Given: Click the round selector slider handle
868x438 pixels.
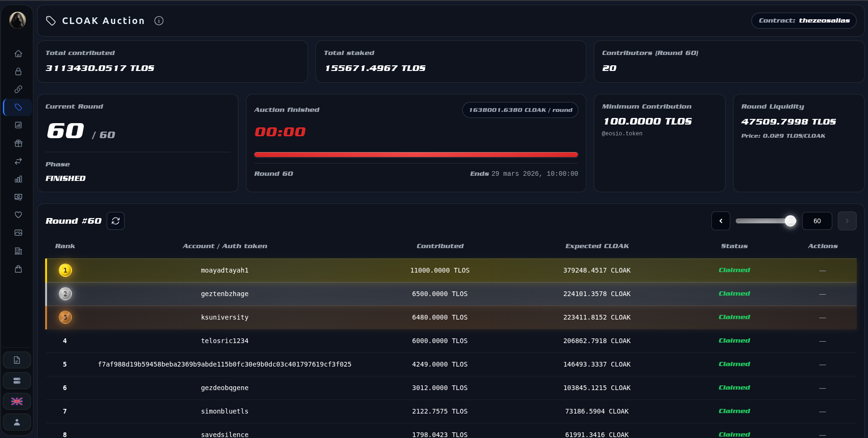Looking at the screenshot, I should pyautogui.click(x=790, y=221).
